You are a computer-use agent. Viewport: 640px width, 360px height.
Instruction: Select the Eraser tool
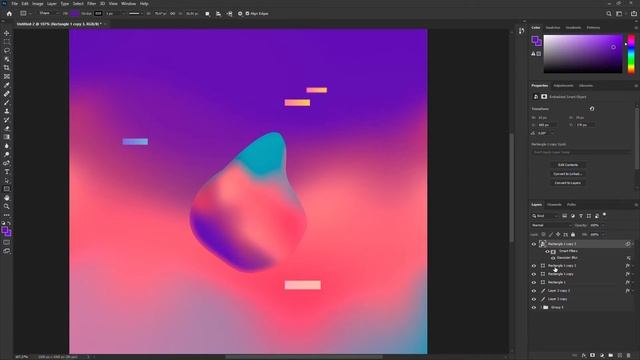(7, 128)
